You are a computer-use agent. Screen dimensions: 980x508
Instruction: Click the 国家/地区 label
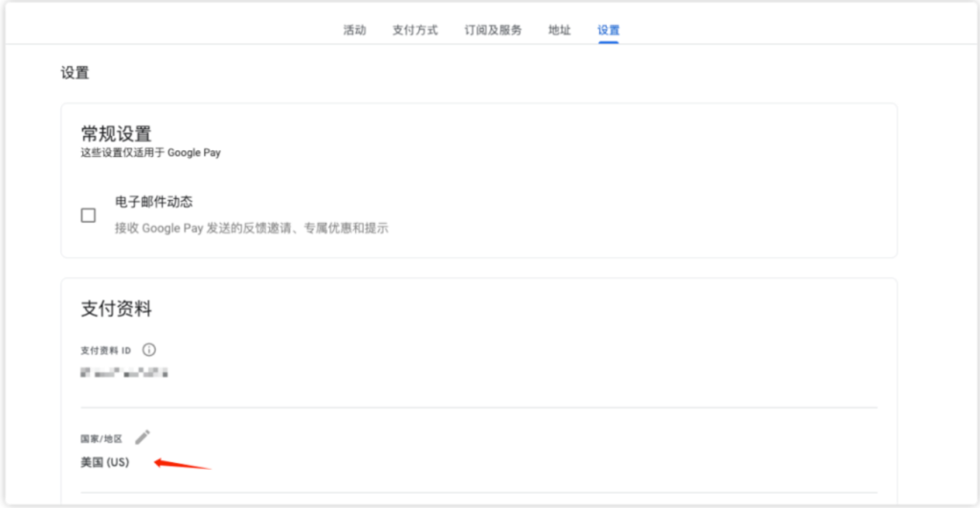pos(101,439)
